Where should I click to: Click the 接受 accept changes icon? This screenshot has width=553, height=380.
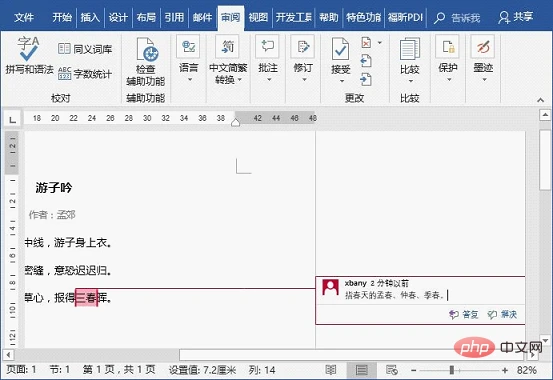341,49
